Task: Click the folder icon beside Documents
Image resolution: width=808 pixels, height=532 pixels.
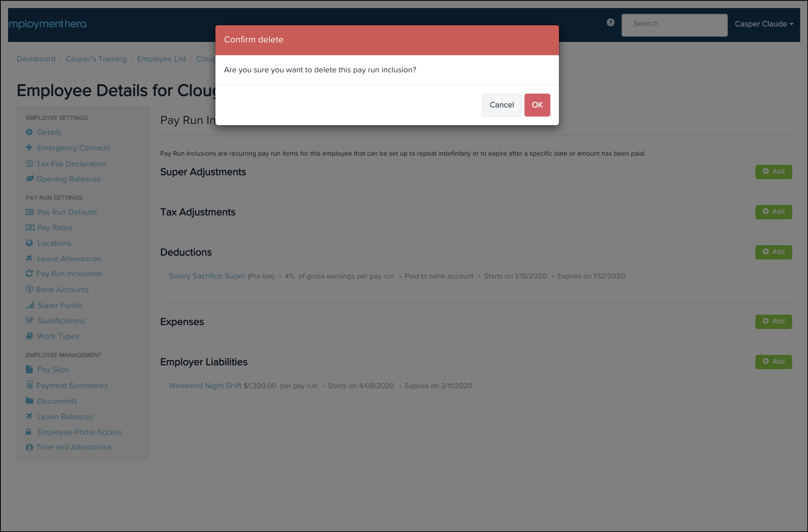Action: 30,401
